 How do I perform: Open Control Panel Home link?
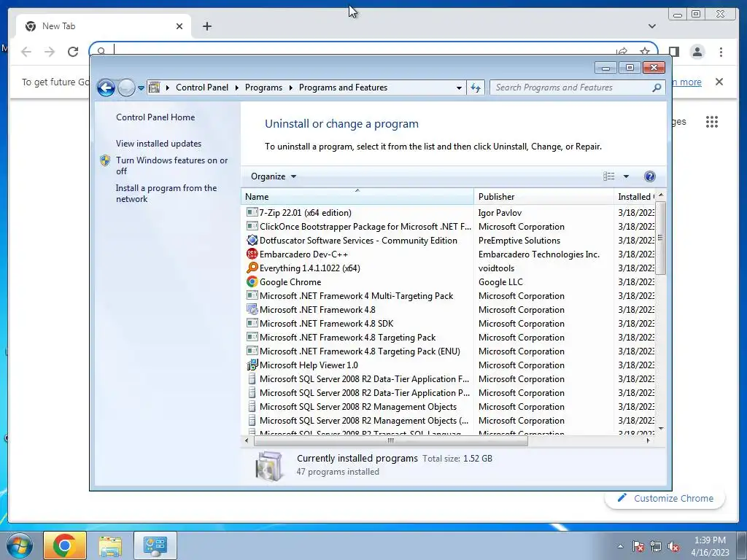point(155,117)
